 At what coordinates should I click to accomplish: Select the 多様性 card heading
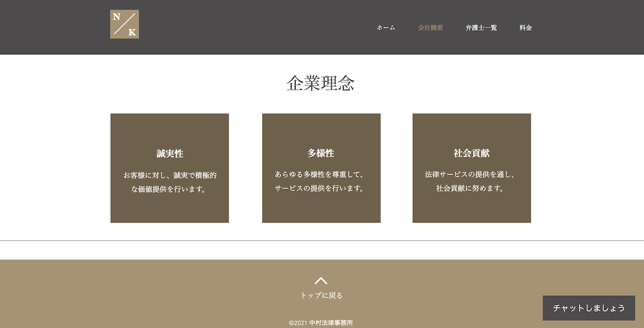point(321,153)
